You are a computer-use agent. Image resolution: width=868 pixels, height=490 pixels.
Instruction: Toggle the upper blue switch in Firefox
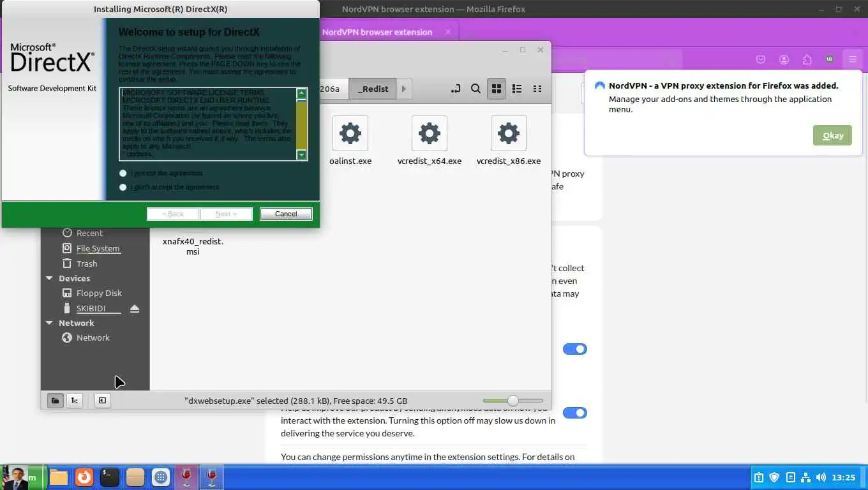(x=574, y=349)
